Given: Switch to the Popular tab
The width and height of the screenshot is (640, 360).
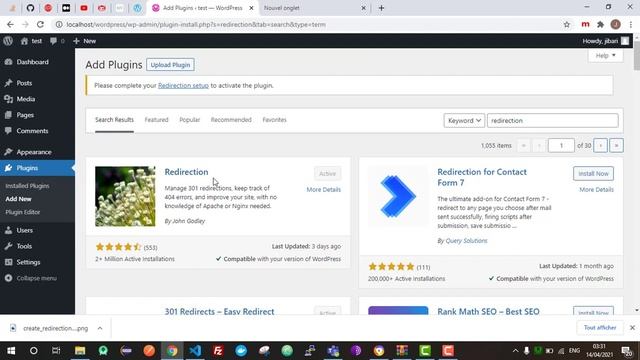Looking at the screenshot, I should tap(190, 120).
